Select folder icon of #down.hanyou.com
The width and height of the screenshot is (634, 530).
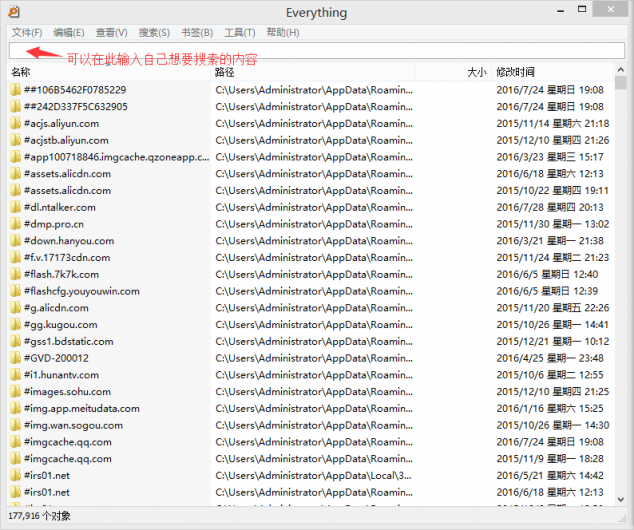[15, 241]
